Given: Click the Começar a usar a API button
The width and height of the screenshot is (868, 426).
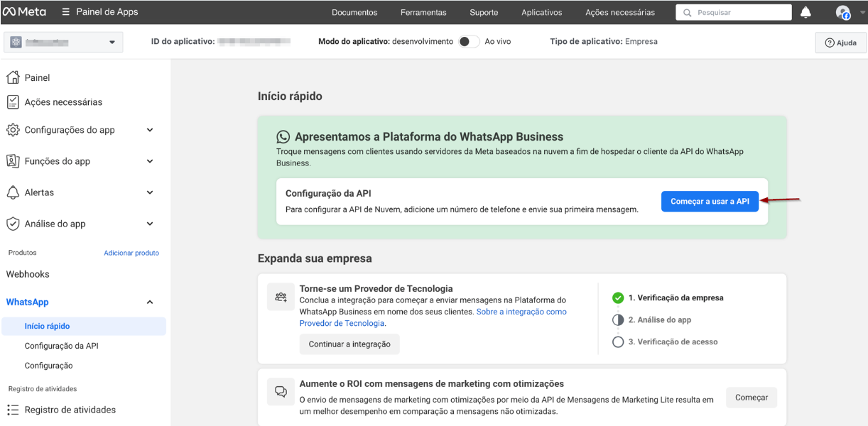Looking at the screenshot, I should 710,201.
